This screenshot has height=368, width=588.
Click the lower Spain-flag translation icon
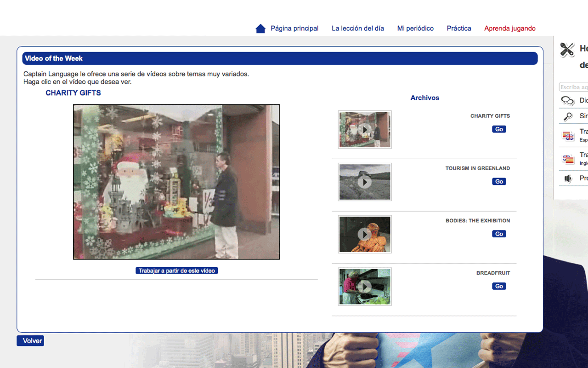pyautogui.click(x=568, y=159)
